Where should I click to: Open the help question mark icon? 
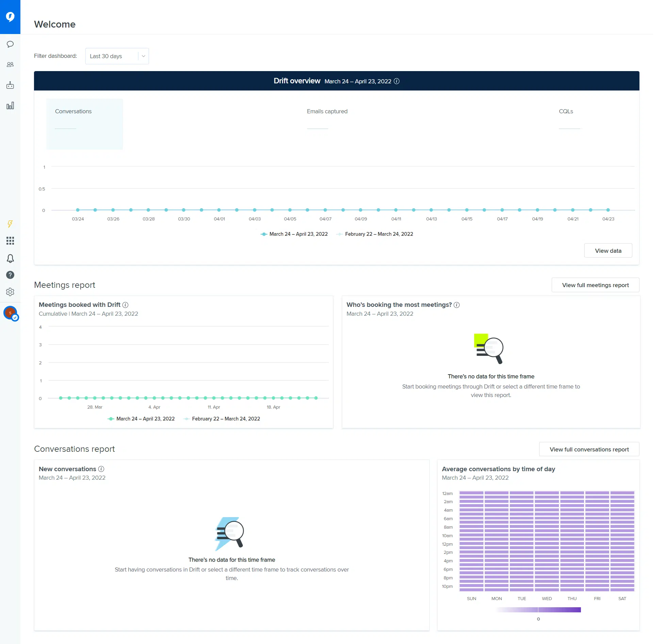[10, 275]
